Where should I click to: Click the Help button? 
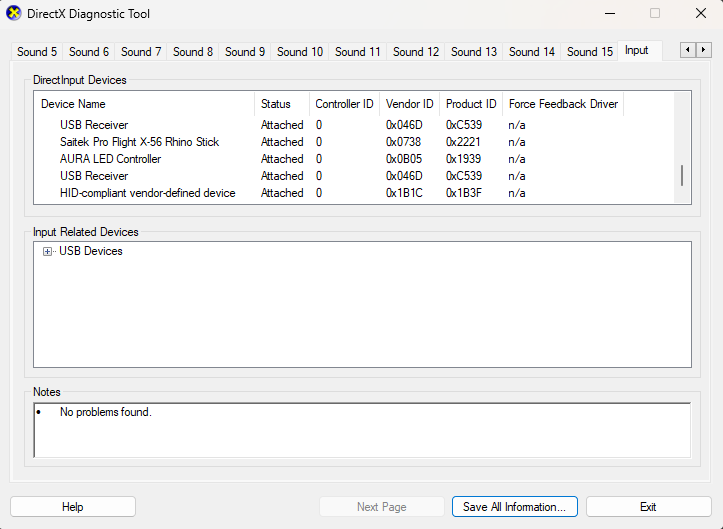[x=73, y=507]
